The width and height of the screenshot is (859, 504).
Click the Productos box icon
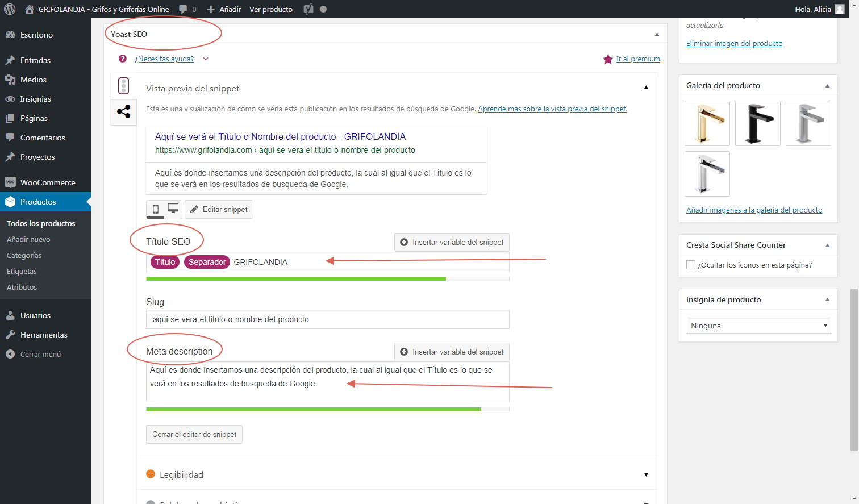coord(10,202)
